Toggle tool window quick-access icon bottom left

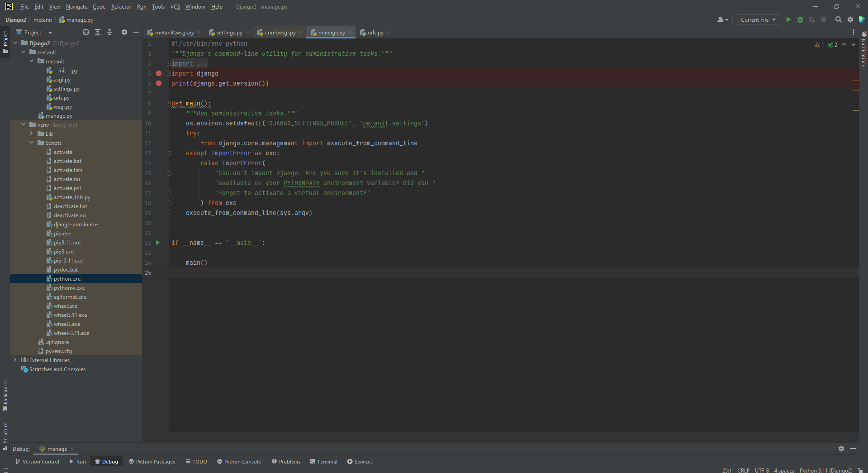[5, 470]
